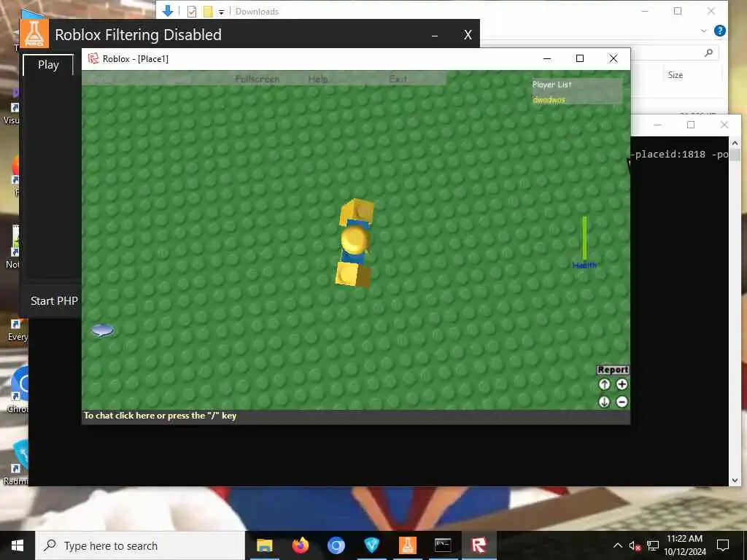Click the muted volume tray icon
This screenshot has width=747, height=560.
pyautogui.click(x=635, y=545)
